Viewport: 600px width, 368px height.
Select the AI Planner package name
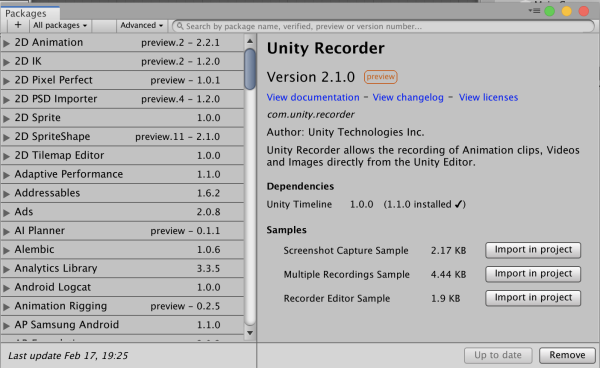tap(40, 230)
